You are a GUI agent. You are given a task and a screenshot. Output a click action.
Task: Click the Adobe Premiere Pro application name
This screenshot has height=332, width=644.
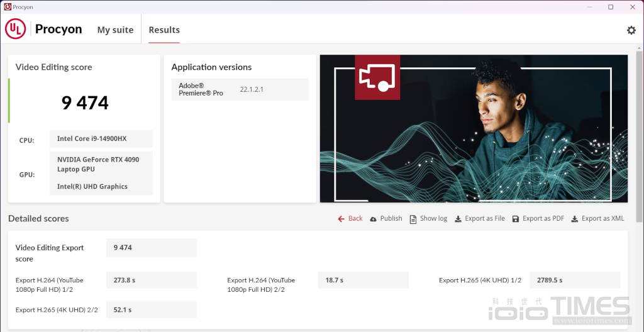201,89
